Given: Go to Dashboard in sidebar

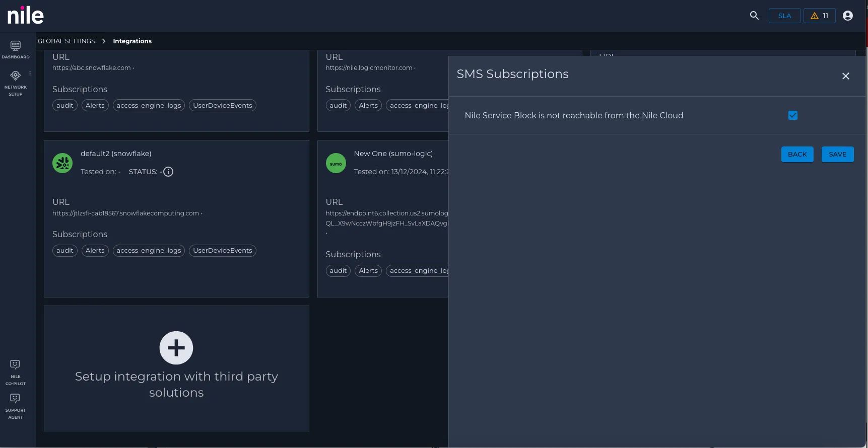Looking at the screenshot, I should pos(16,49).
